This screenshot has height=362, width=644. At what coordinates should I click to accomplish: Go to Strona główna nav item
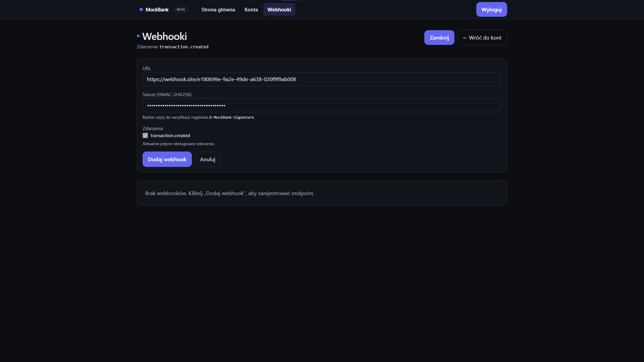(x=218, y=9)
